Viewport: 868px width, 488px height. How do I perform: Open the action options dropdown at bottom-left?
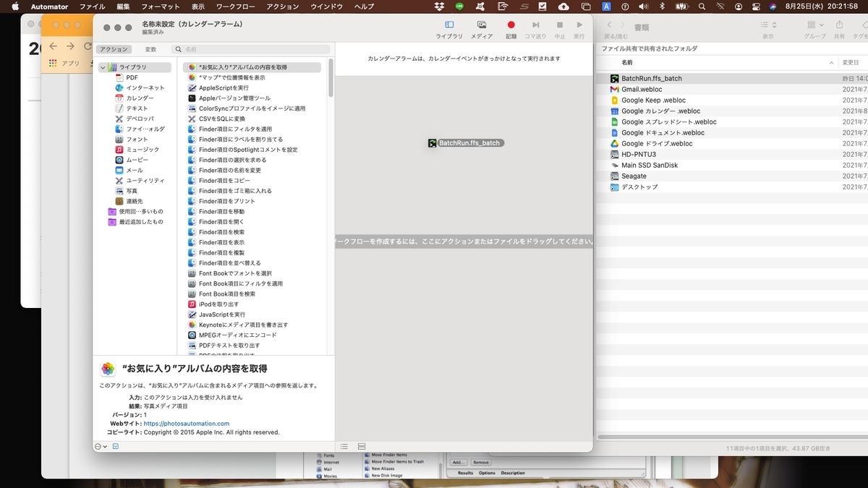pyautogui.click(x=101, y=446)
